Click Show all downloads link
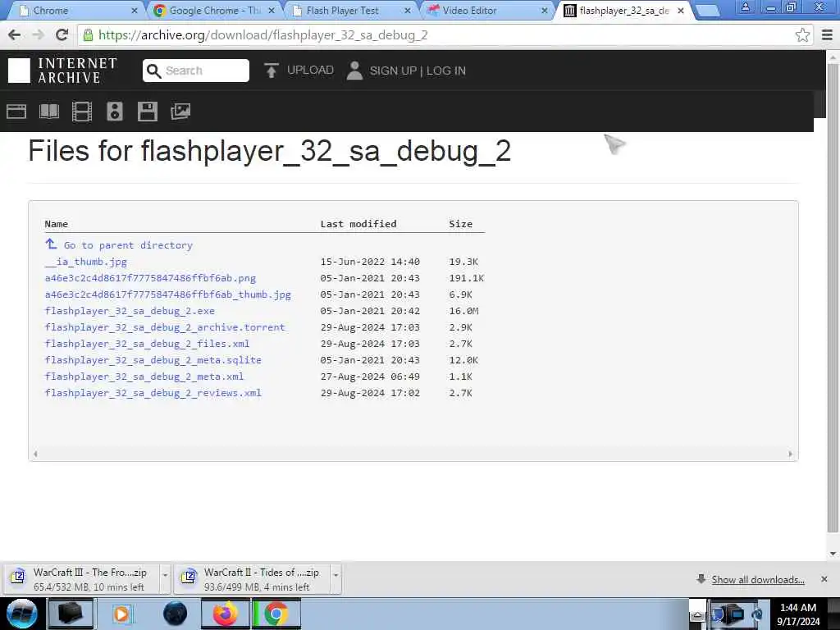 click(x=757, y=580)
